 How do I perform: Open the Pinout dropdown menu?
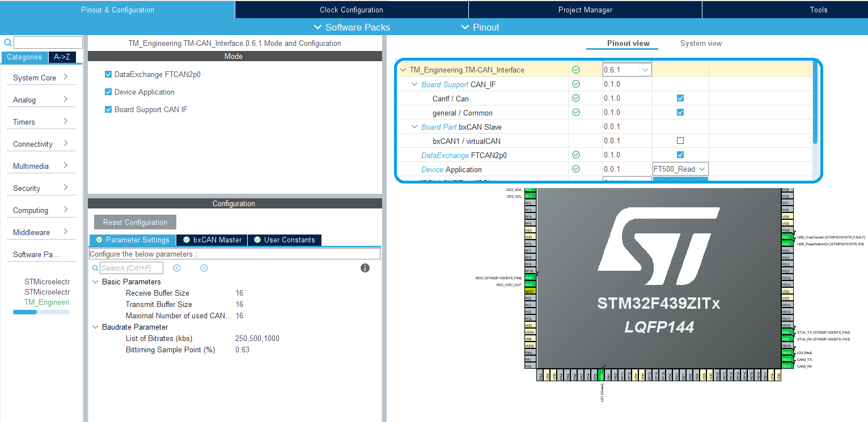[x=480, y=27]
